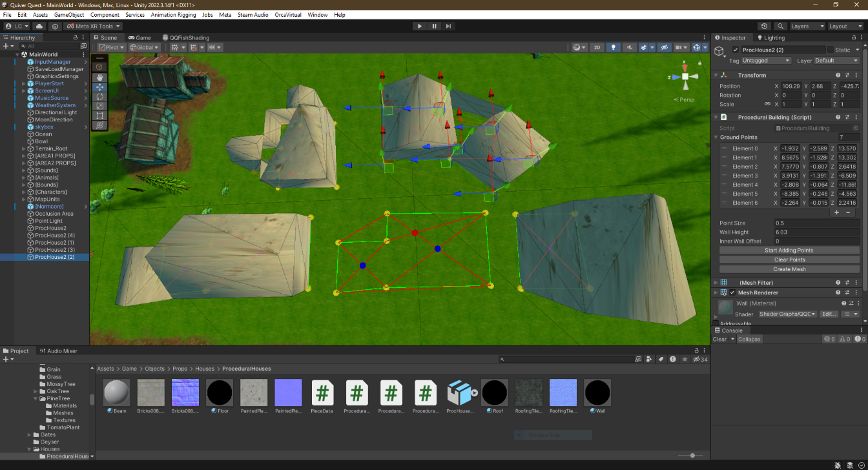
Task: Click the Step frame button
Action: point(448,26)
